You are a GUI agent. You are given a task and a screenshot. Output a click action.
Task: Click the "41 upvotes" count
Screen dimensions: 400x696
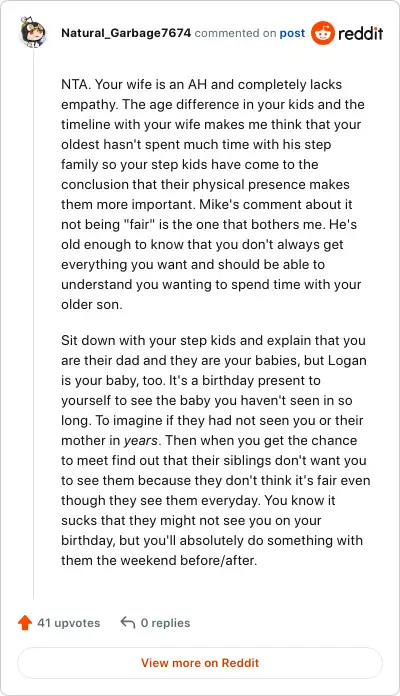69,623
